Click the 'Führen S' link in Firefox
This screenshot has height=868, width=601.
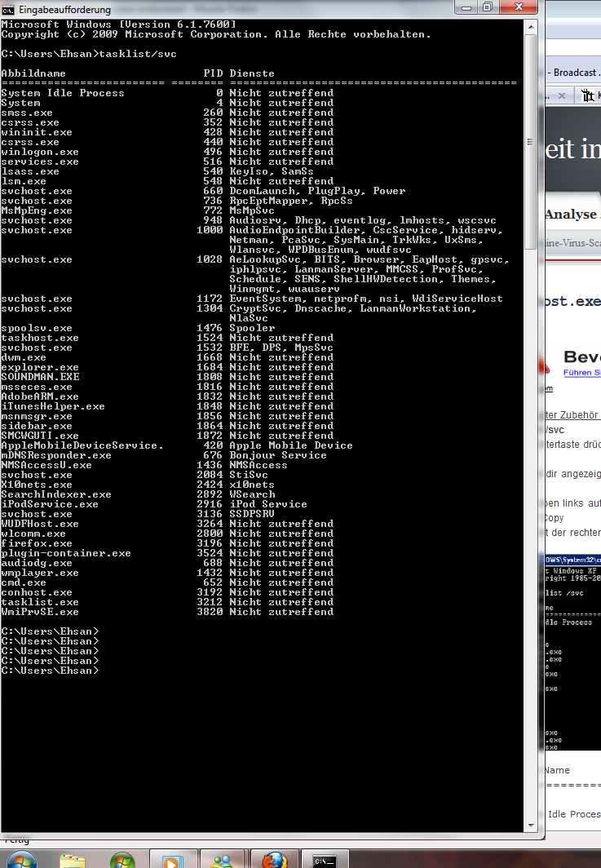point(582,373)
